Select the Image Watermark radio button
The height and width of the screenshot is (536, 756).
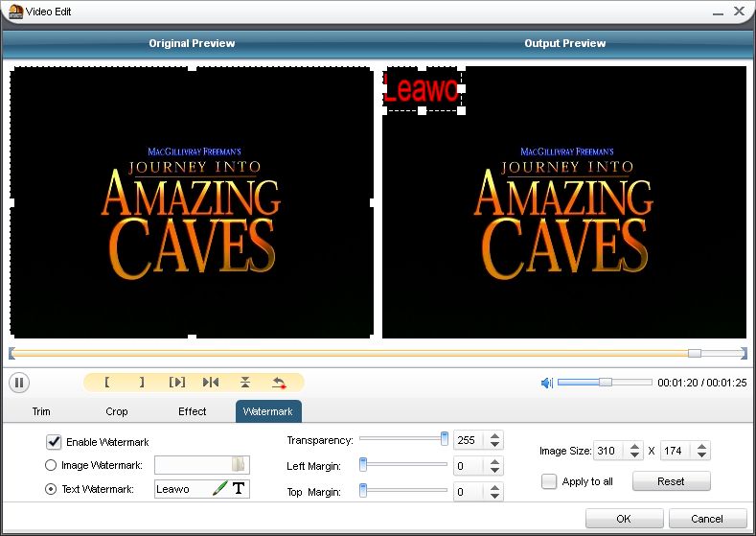[x=51, y=465]
